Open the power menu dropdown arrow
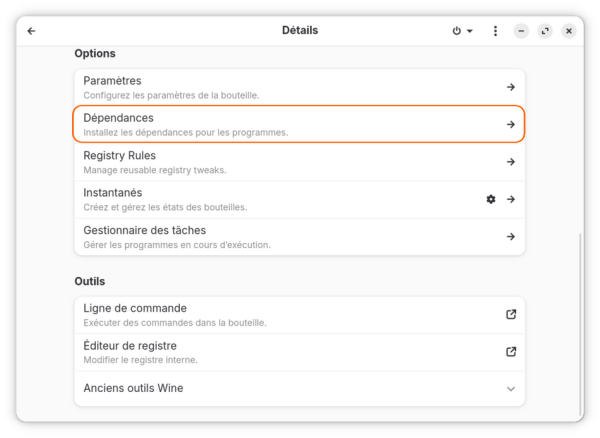600x438 pixels. [x=470, y=31]
